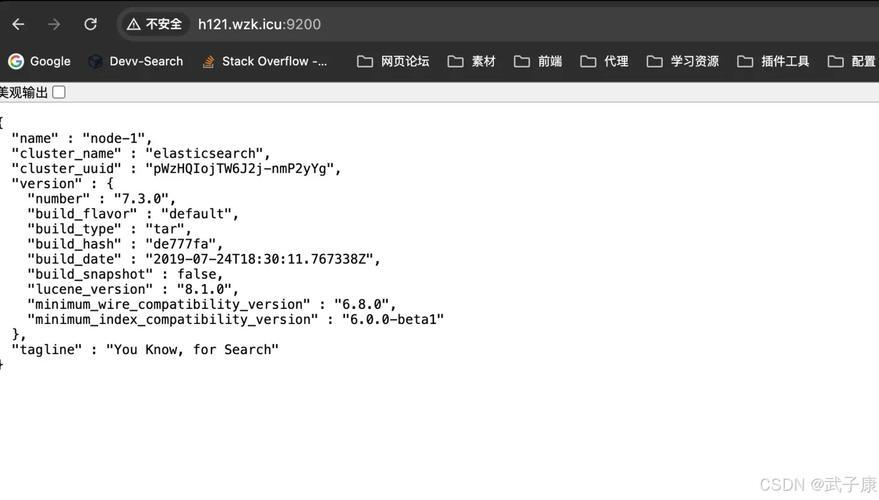
Task: Open the not-secure warning badge (不安全)
Action: click(154, 24)
